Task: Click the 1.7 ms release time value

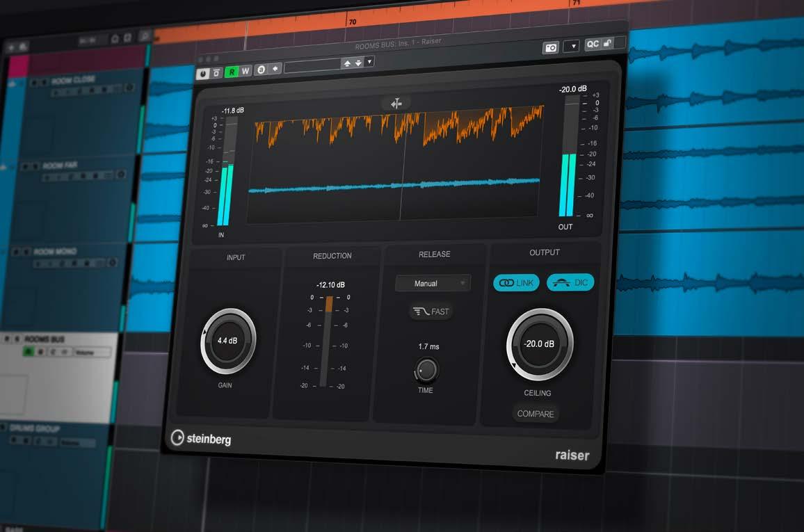Action: tap(428, 346)
